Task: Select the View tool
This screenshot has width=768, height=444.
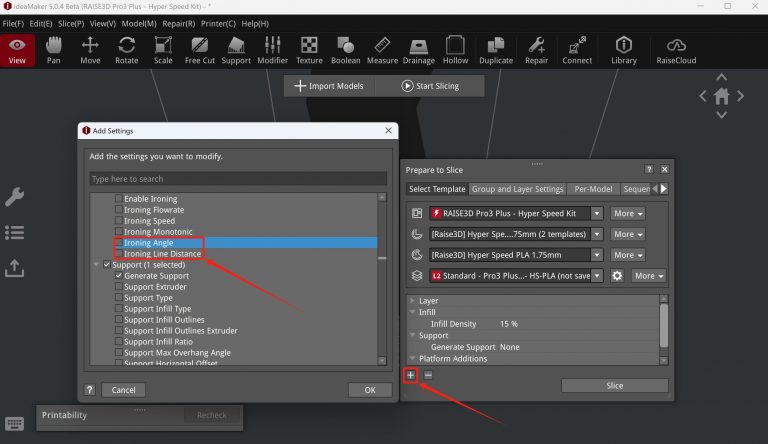Action: [x=17, y=50]
